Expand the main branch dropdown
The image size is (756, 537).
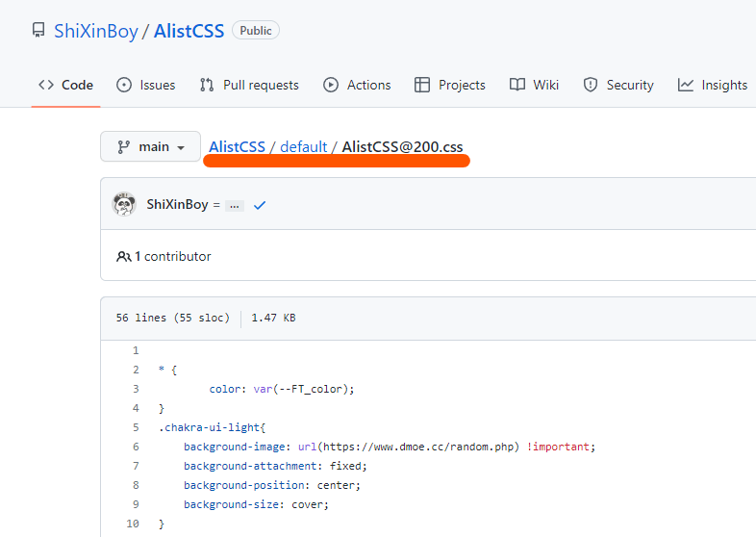click(x=151, y=147)
